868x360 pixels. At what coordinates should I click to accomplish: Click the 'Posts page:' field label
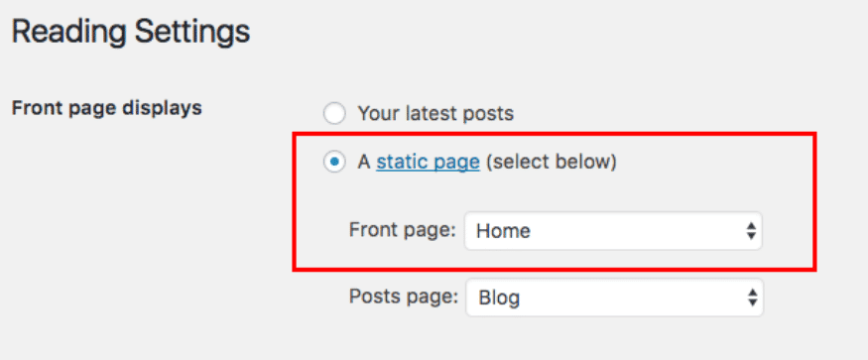[x=404, y=298]
